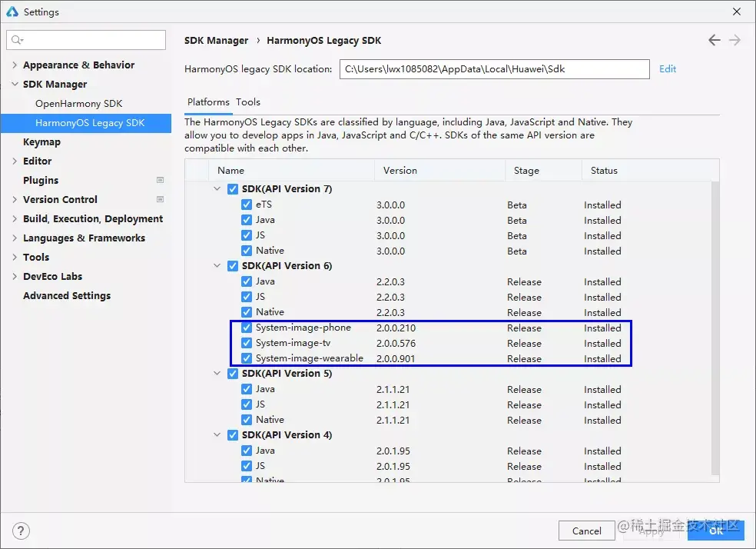Switch to the Tools tab
The width and height of the screenshot is (756, 549).
(x=248, y=101)
